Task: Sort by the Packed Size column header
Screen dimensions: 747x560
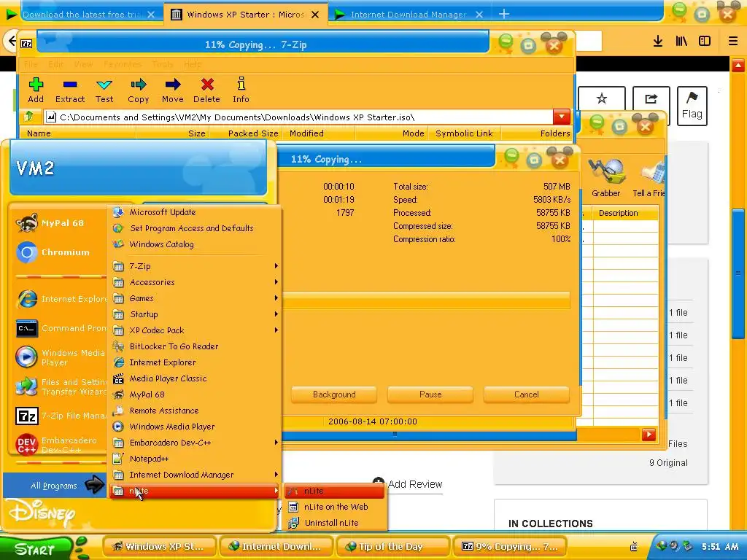Action: (x=247, y=134)
